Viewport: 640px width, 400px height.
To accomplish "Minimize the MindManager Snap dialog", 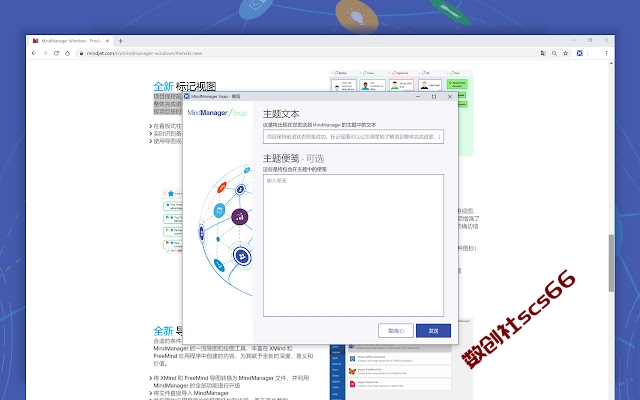I will [418, 97].
